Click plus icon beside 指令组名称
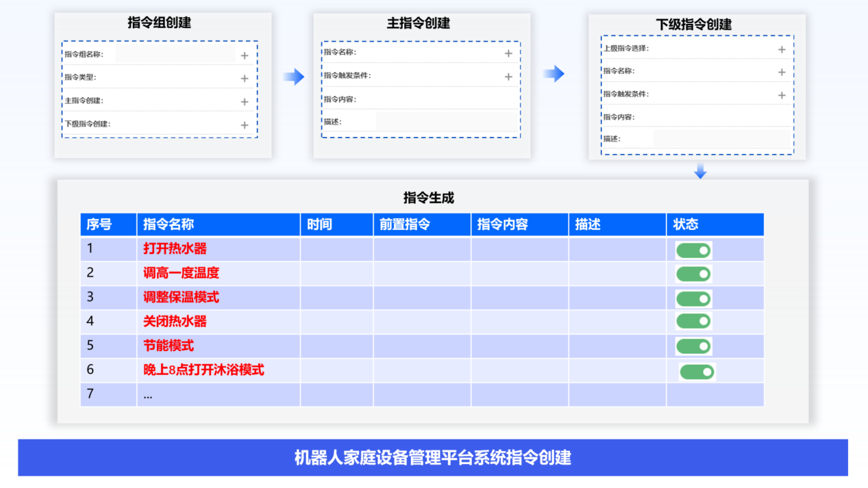 click(245, 55)
